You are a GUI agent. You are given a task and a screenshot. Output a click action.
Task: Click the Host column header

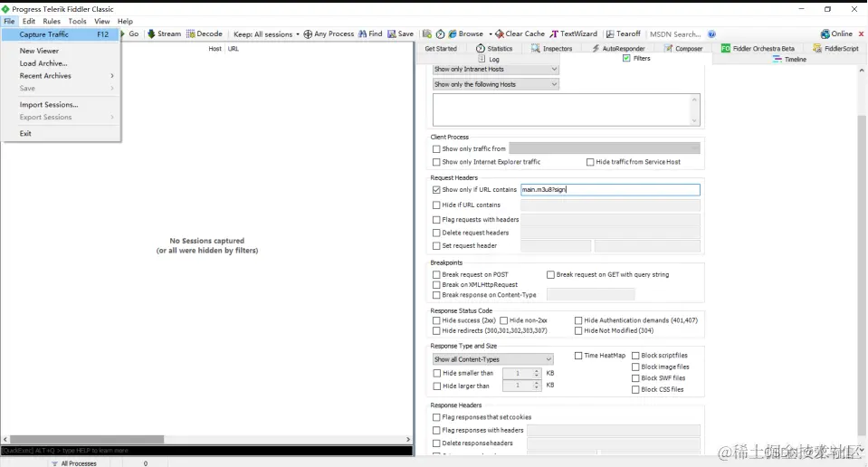pos(215,49)
